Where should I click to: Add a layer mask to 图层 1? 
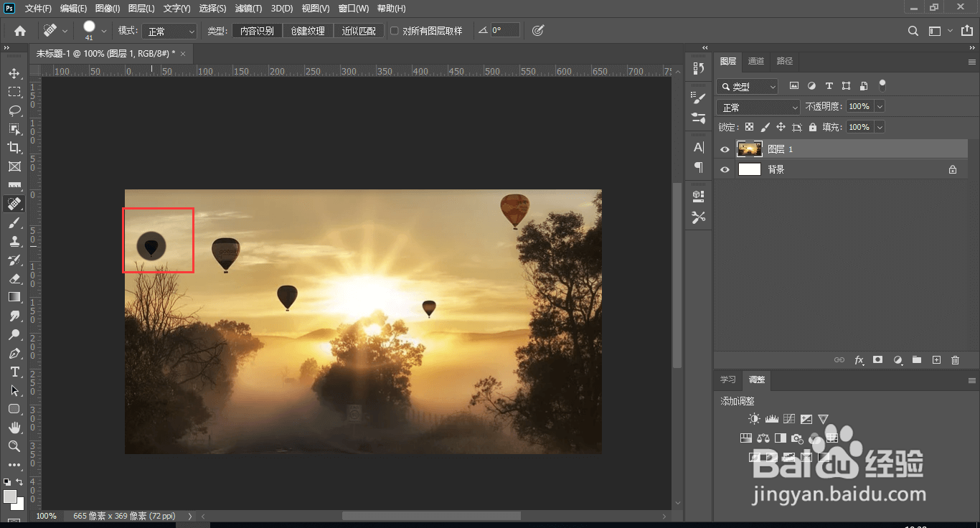(877, 360)
